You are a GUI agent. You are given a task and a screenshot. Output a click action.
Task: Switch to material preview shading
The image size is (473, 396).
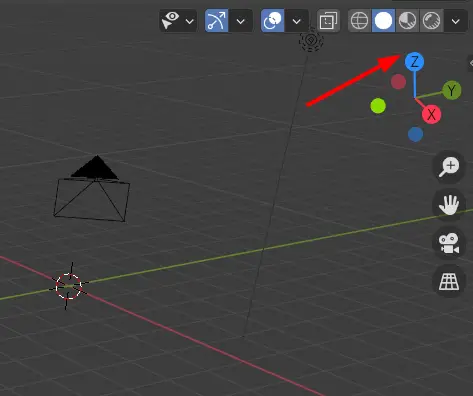click(x=407, y=21)
